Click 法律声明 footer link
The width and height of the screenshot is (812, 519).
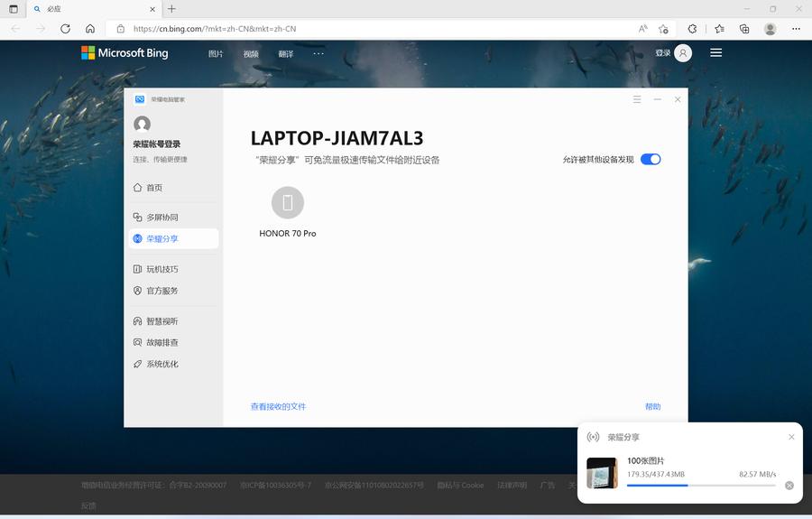click(x=512, y=486)
